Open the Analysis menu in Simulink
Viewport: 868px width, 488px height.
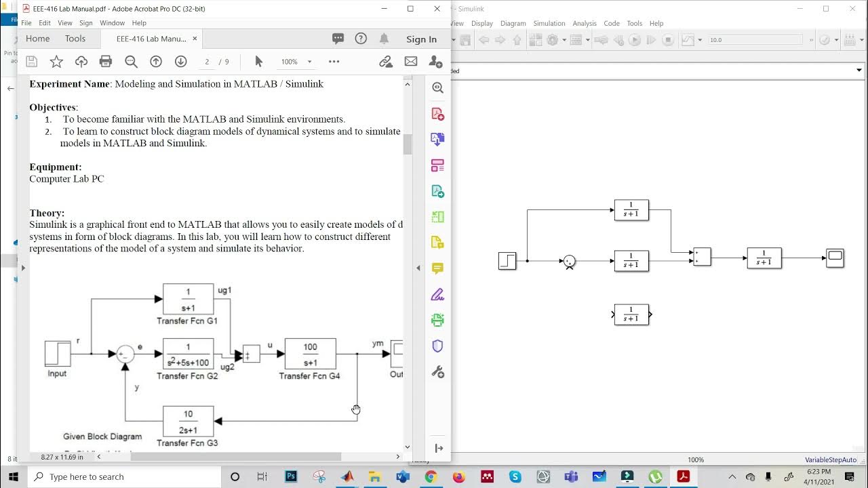pyautogui.click(x=585, y=23)
